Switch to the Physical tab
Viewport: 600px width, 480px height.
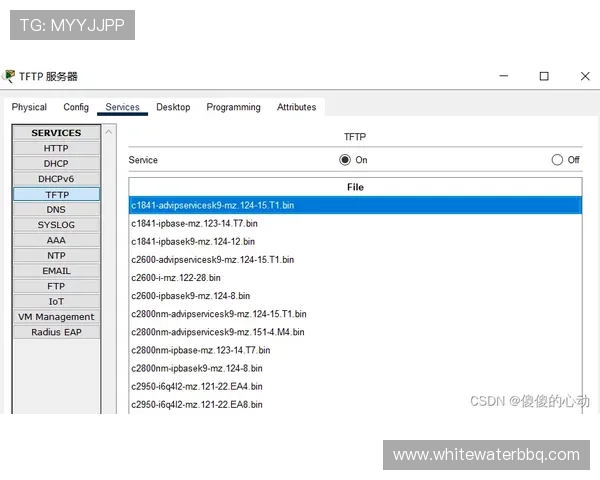(29, 107)
